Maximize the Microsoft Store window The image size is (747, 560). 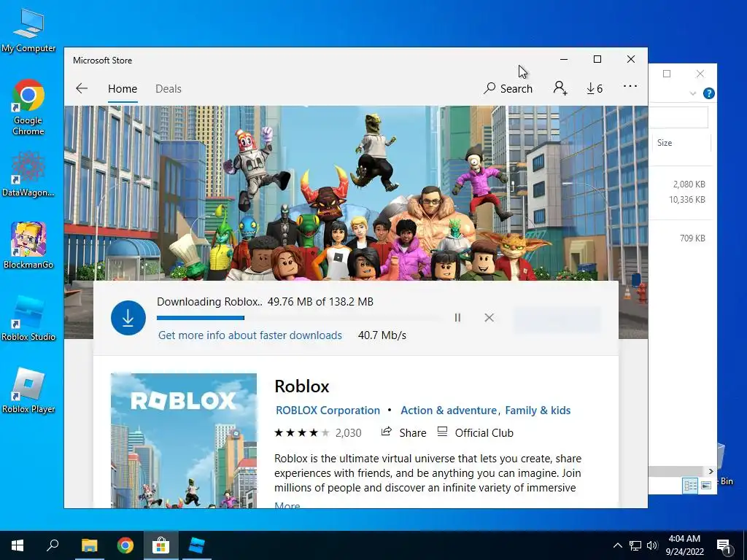[x=597, y=59]
